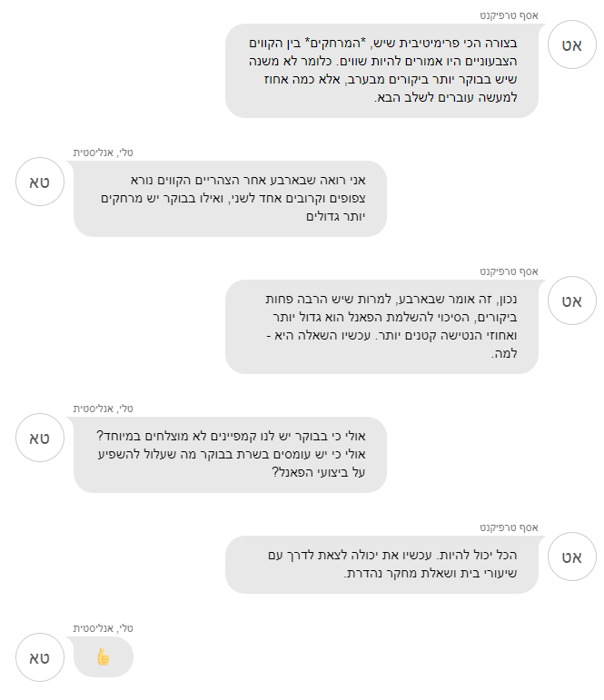The width and height of the screenshot is (604, 700).
Task: Open אט avatar next to message starting הכל יכול להיות
Action: point(572,557)
